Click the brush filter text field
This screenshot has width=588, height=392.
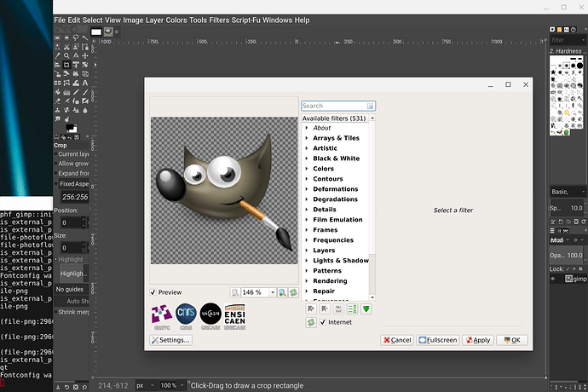coord(568,40)
